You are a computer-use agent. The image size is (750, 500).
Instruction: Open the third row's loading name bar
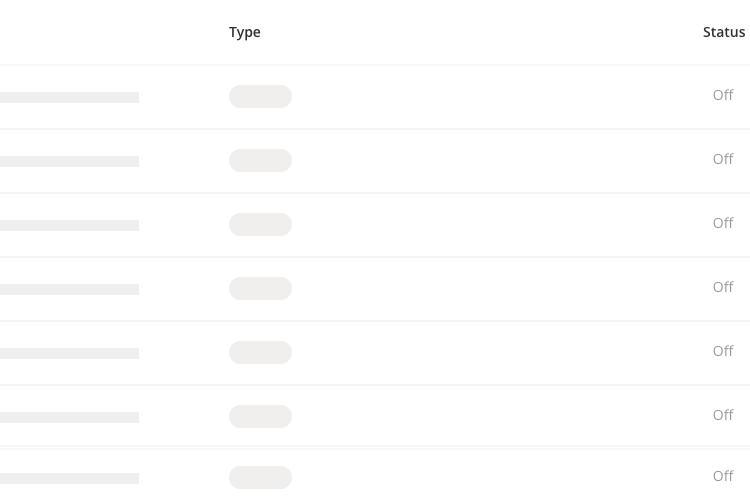point(69,225)
